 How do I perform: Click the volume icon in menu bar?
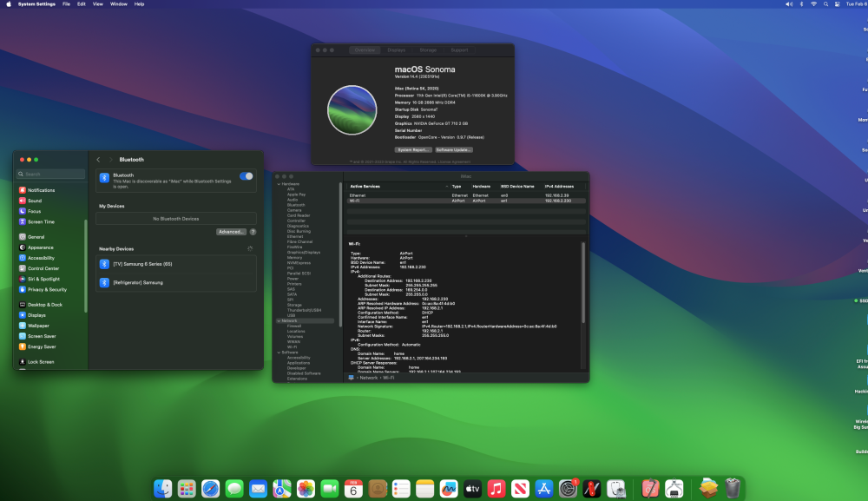(789, 3)
